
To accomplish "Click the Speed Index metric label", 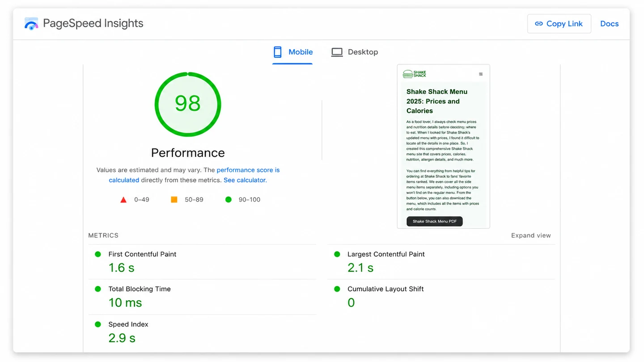I will point(128,324).
